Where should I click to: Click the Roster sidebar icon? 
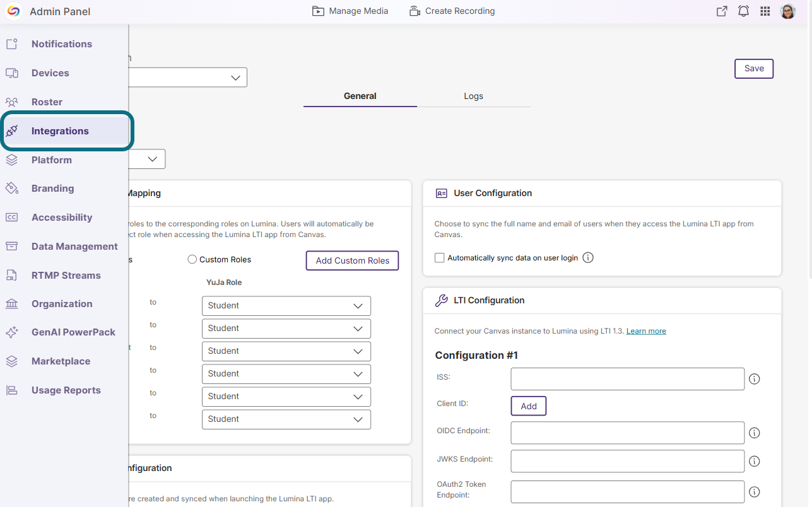click(11, 102)
